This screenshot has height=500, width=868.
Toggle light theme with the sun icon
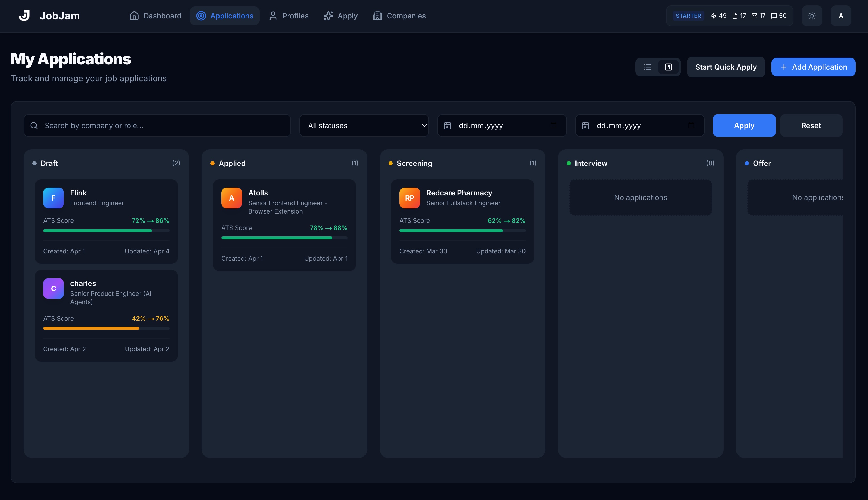812,16
